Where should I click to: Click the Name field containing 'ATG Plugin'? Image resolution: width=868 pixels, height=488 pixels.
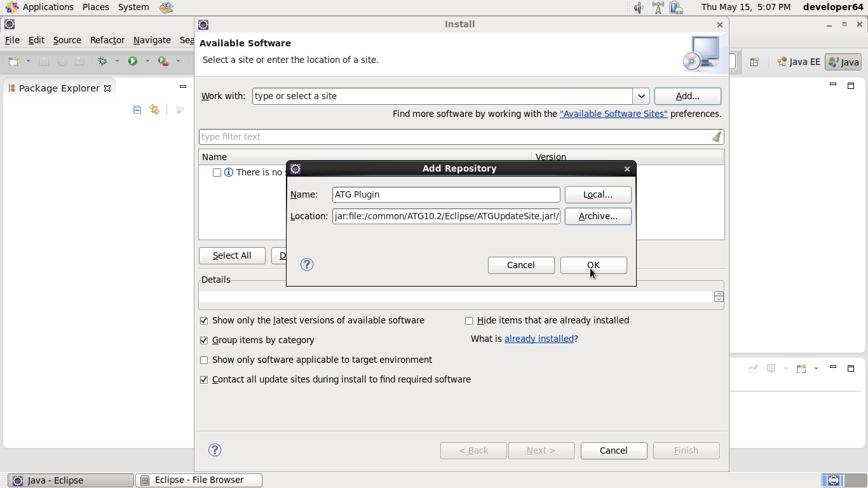[446, 194]
